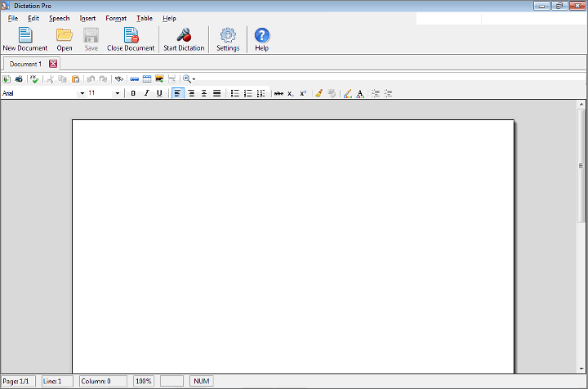This screenshot has height=389, width=588.
Task: Click the Insert Table icon
Action: [147, 79]
